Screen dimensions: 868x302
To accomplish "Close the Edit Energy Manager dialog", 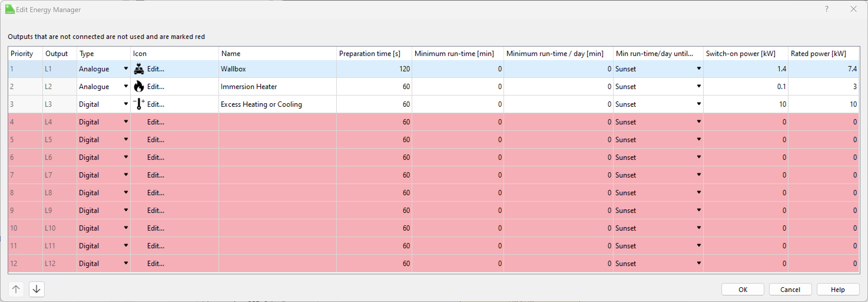I will [853, 9].
